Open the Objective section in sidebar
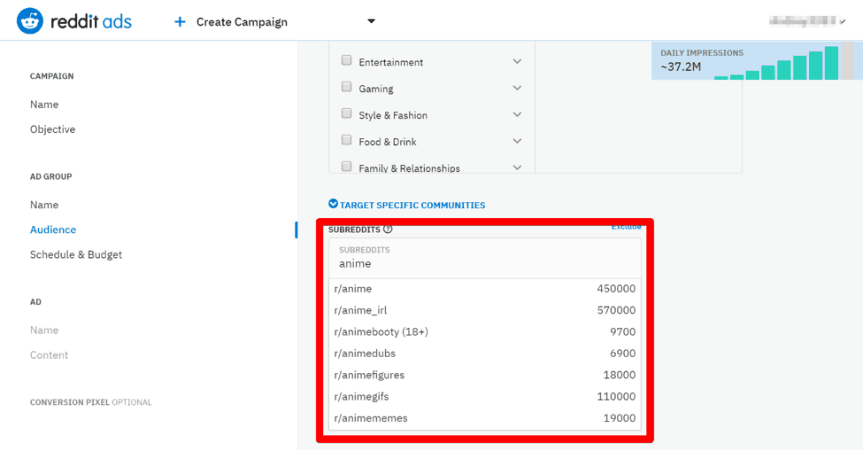This screenshot has height=450, width=863. 52,130
